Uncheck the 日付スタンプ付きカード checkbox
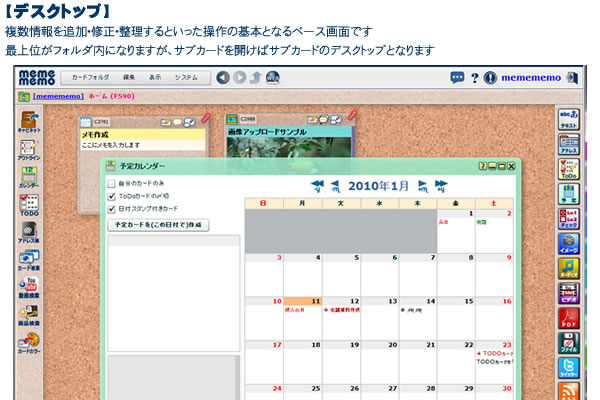The image size is (600, 400). point(112,208)
